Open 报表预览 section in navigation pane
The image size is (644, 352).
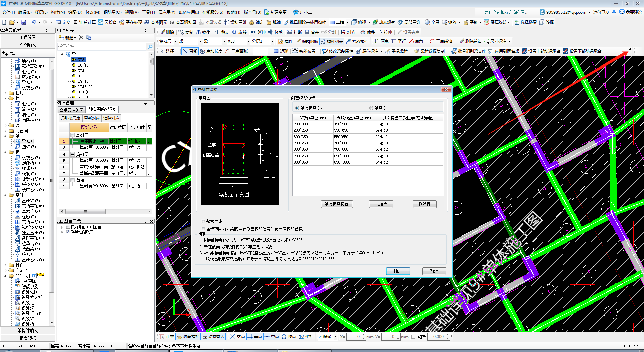point(28,338)
